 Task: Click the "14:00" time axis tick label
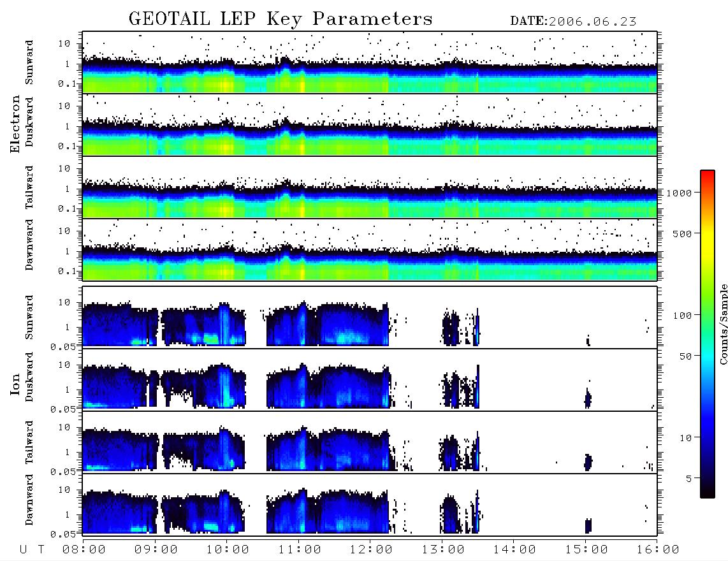click(x=514, y=550)
